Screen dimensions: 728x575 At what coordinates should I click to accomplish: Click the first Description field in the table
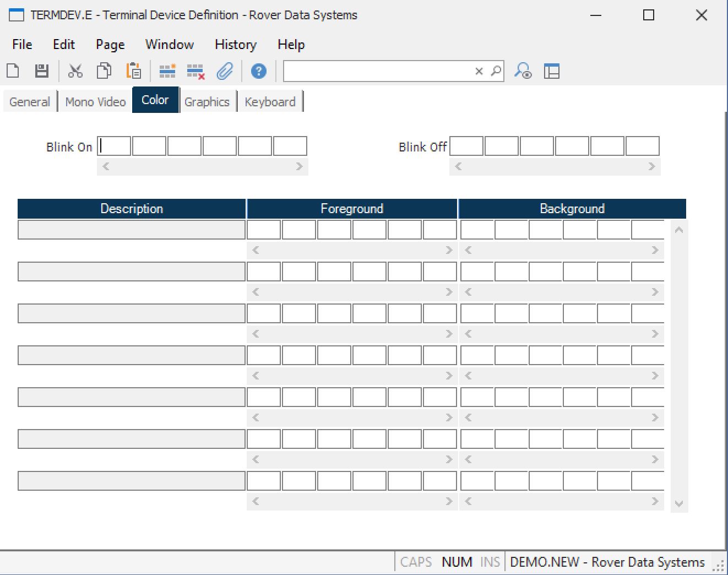click(132, 230)
